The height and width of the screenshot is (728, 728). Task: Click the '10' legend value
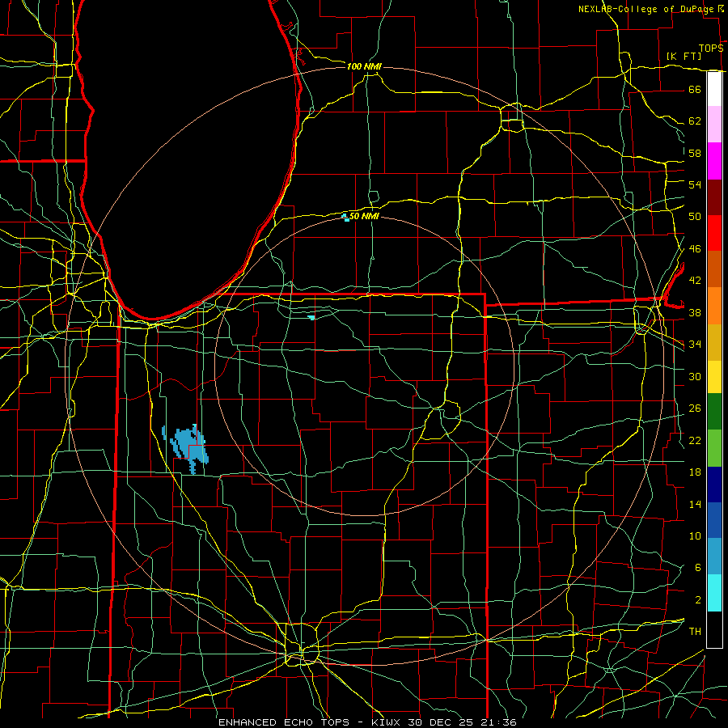(695, 535)
